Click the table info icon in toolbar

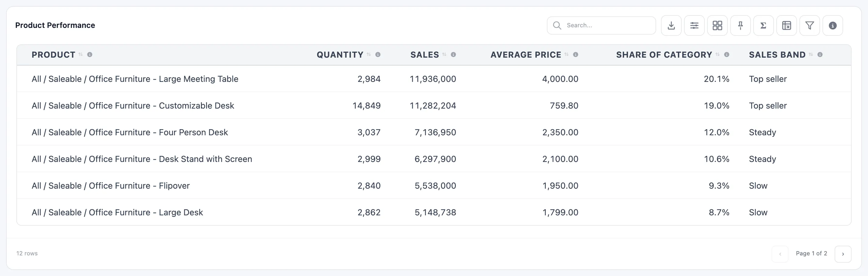[x=832, y=25]
